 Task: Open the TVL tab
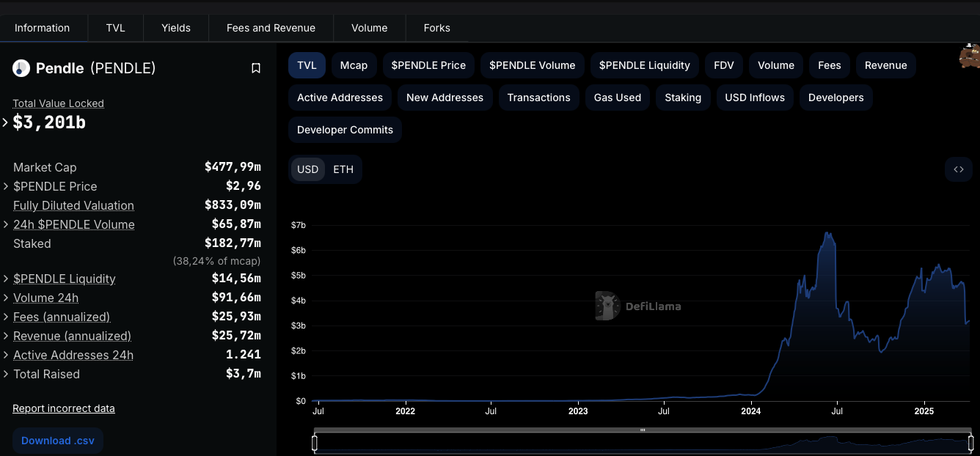[x=116, y=28]
